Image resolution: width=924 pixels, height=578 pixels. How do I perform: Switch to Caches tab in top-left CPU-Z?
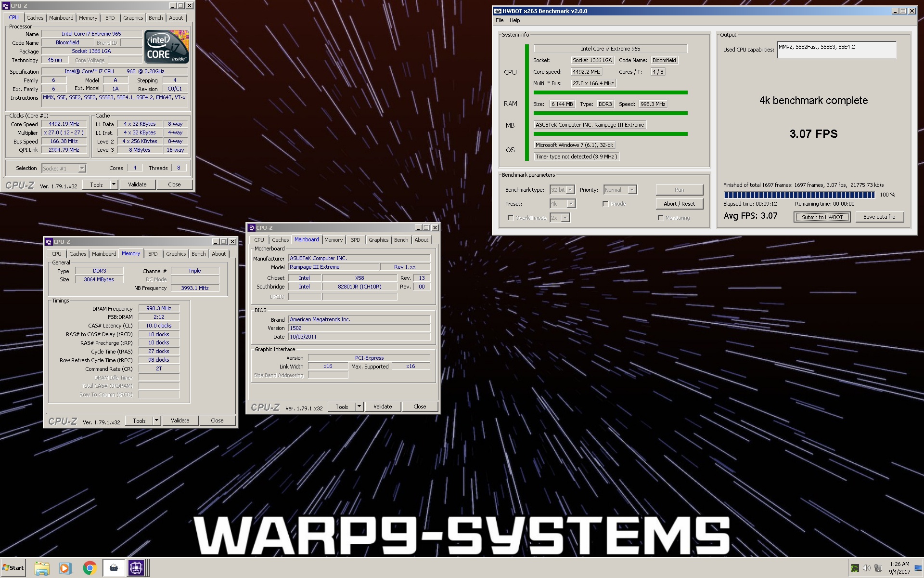pyautogui.click(x=35, y=18)
